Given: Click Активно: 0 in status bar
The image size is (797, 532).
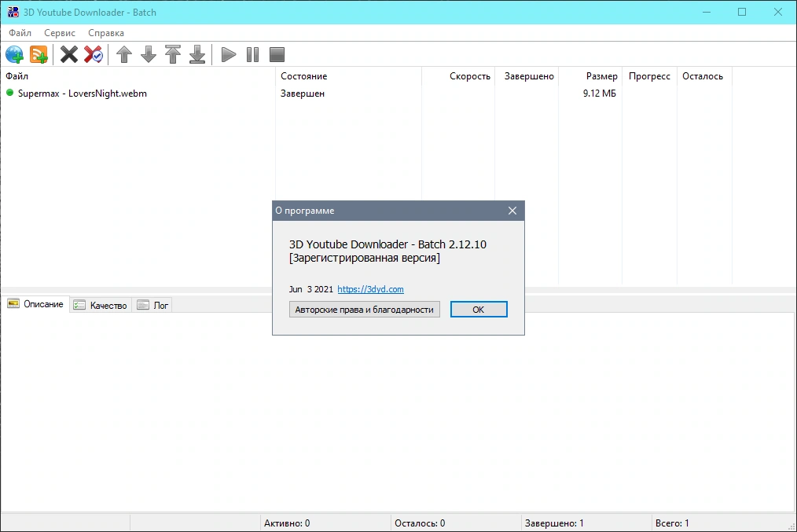Looking at the screenshot, I should pos(287,523).
